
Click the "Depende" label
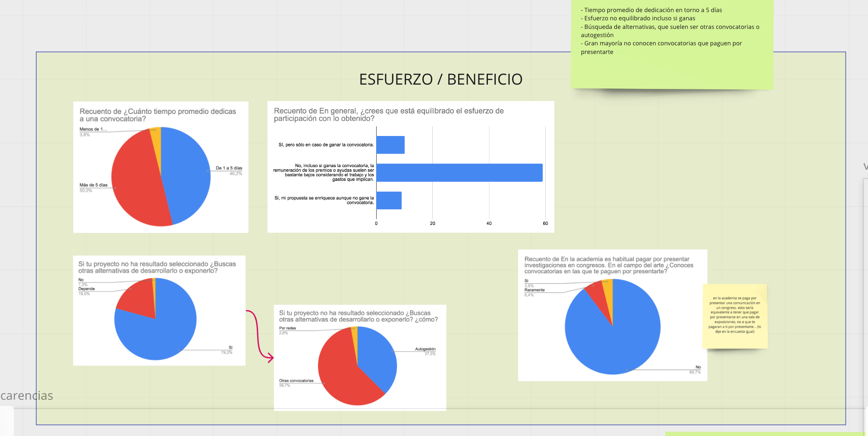pos(86,289)
